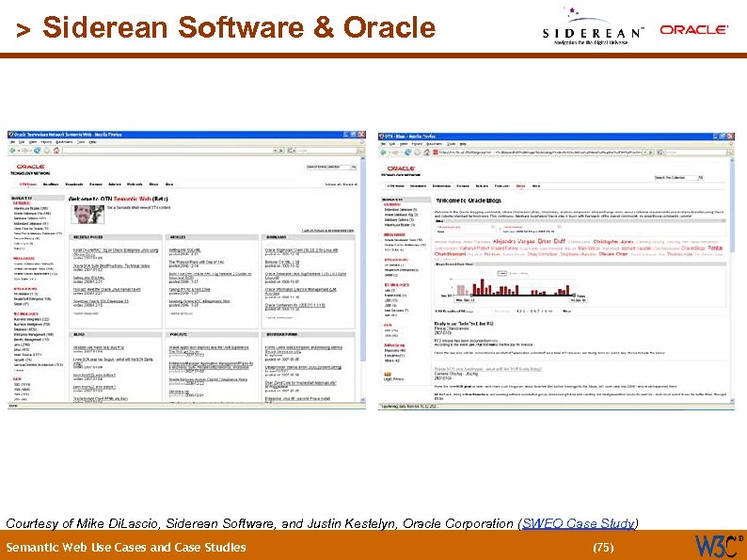Click right handle of blog date histogram
The height and width of the screenshot is (560, 747).
[574, 296]
